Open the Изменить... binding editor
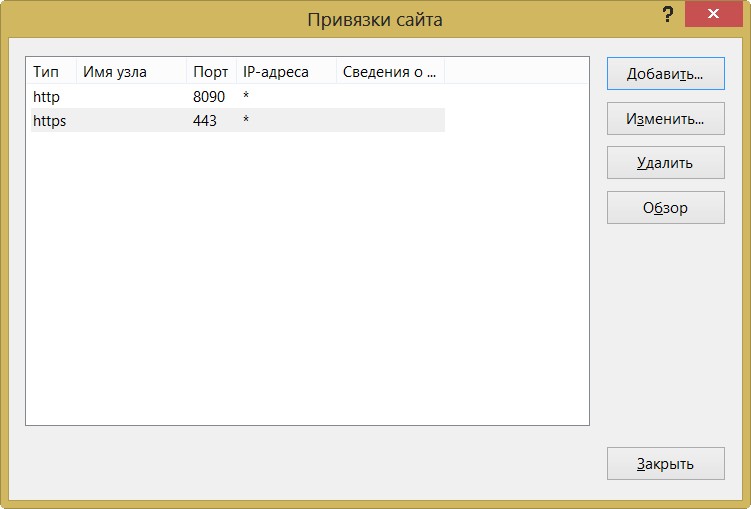Image resolution: width=751 pixels, height=509 pixels. (665, 118)
